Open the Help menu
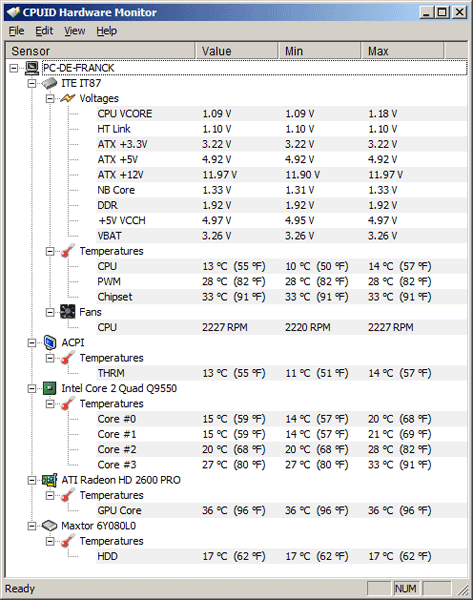Viewport: 473px width, 600px height. [106, 31]
